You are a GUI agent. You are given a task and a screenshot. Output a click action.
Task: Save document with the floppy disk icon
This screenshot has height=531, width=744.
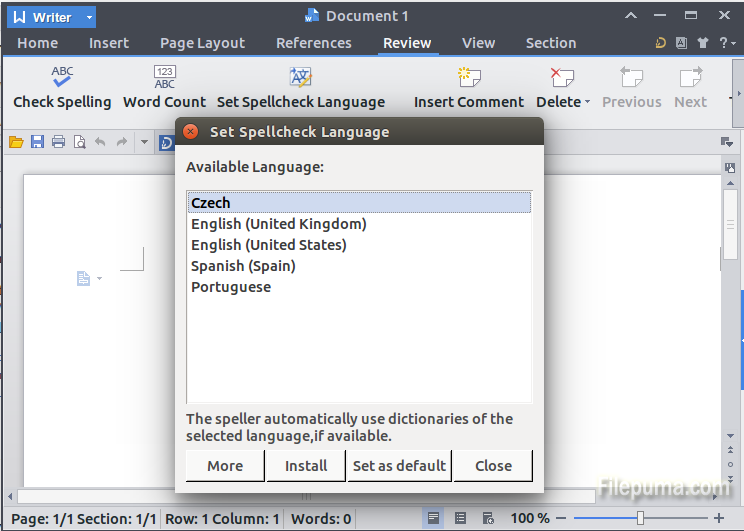pos(37,142)
